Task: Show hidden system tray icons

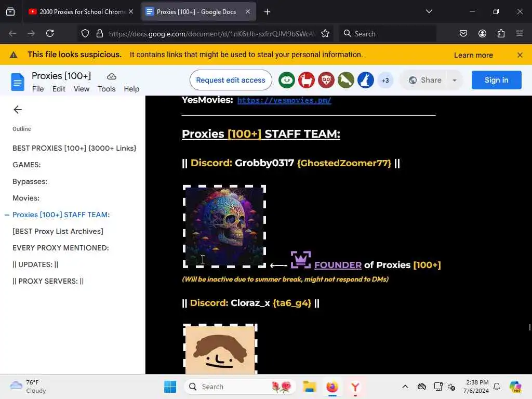Action: click(x=405, y=387)
